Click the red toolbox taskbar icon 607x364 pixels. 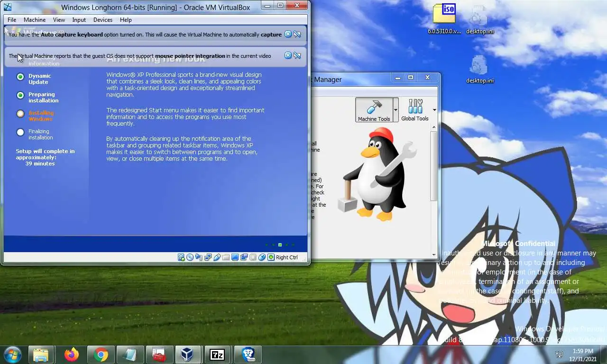tap(158, 355)
